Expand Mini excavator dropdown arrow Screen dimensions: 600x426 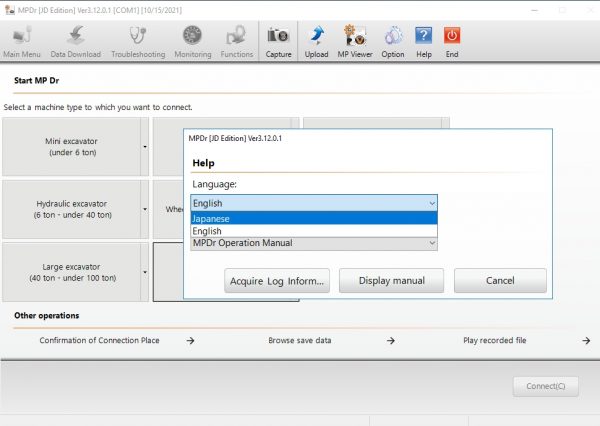[x=145, y=147]
